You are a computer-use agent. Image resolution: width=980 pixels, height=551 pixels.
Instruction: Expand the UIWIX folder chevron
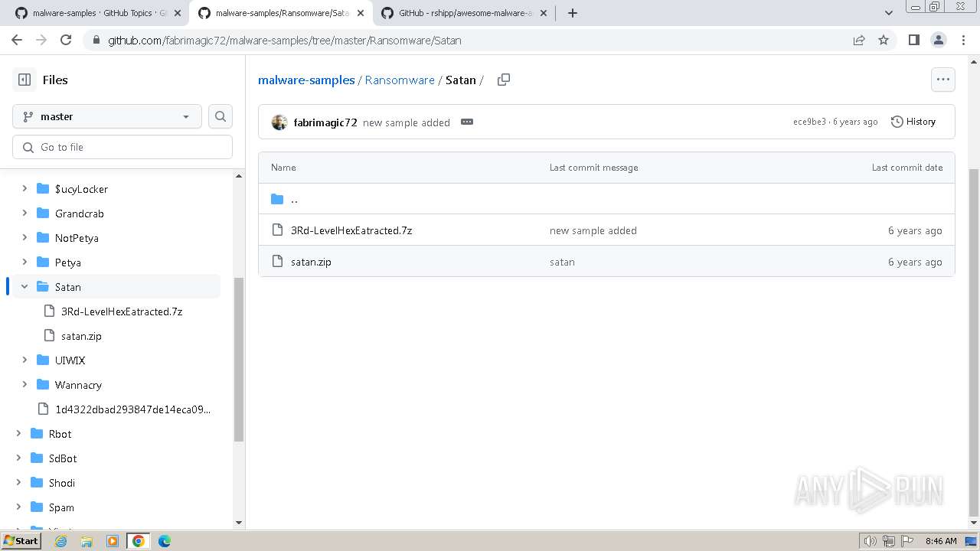(24, 360)
